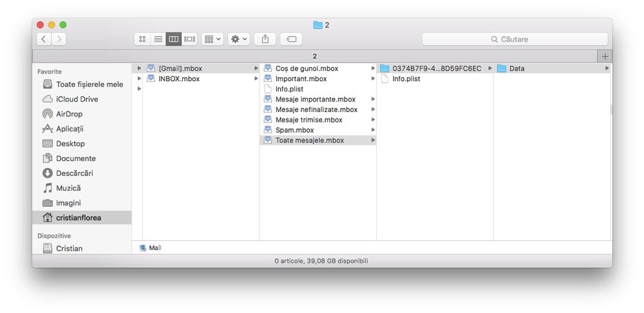The image size is (644, 313).
Task: Add a new tab with plus button
Action: [605, 56]
